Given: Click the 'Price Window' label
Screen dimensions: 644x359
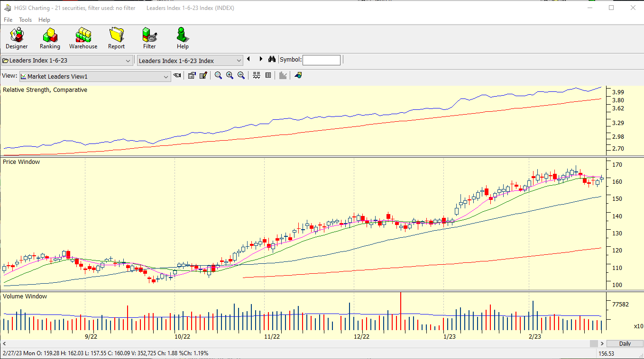Looking at the screenshot, I should [21, 162].
